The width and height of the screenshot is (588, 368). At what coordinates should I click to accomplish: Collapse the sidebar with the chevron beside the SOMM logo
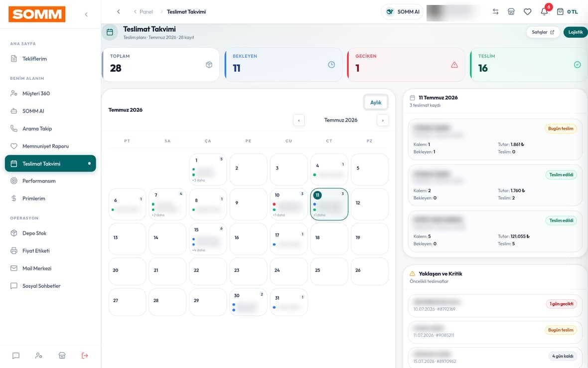click(x=86, y=14)
